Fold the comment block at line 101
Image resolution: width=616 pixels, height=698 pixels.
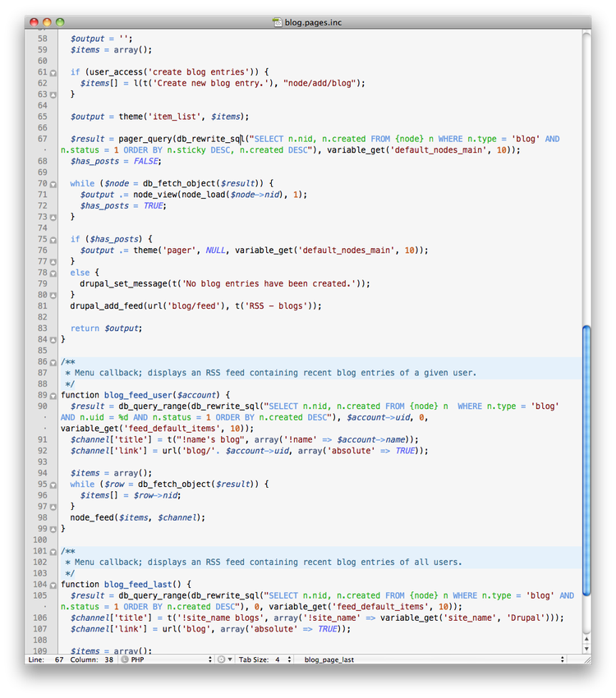53,552
